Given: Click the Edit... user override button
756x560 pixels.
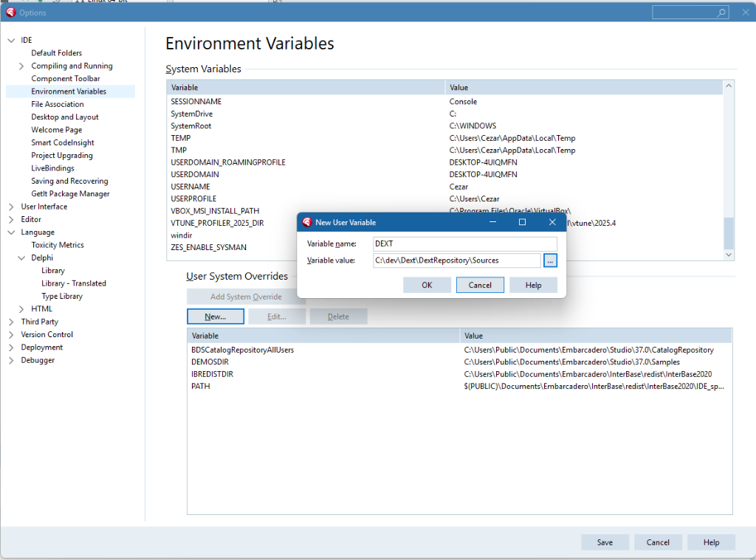Looking at the screenshot, I should click(277, 317).
